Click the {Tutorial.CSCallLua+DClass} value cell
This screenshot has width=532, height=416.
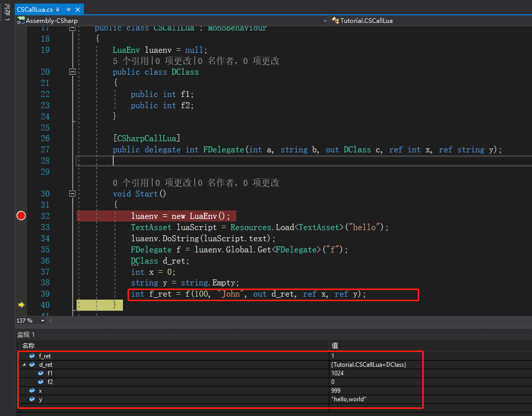tap(369, 365)
